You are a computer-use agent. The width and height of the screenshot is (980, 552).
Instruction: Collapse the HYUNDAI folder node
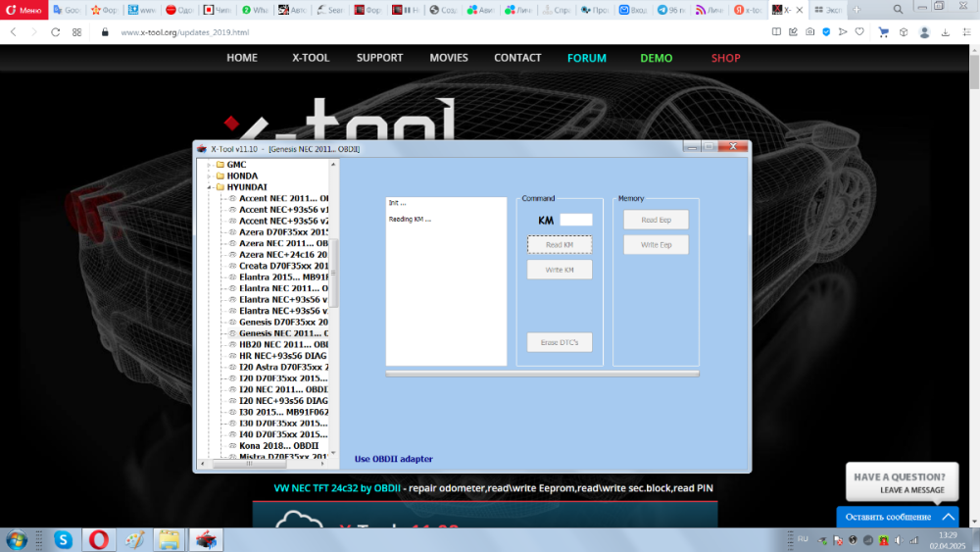click(x=209, y=187)
